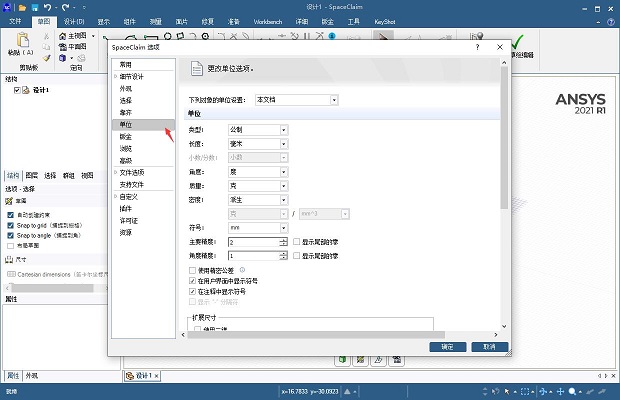Image resolution: width=620 pixels, height=400 pixels.
Task: Toggle the 设计1 visibility checkbox
Action: click(x=17, y=90)
